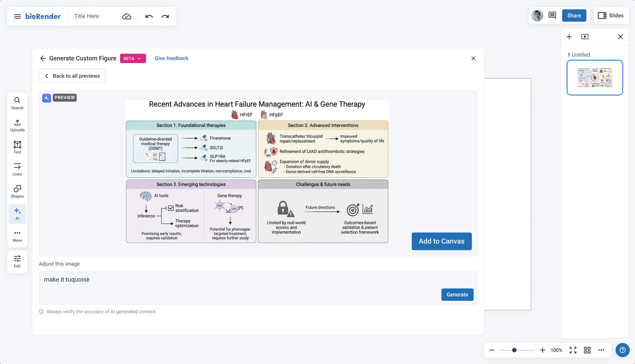Screen dimensions: 635x364
Task: Open the comments icon
Action: pyautogui.click(x=552, y=16)
